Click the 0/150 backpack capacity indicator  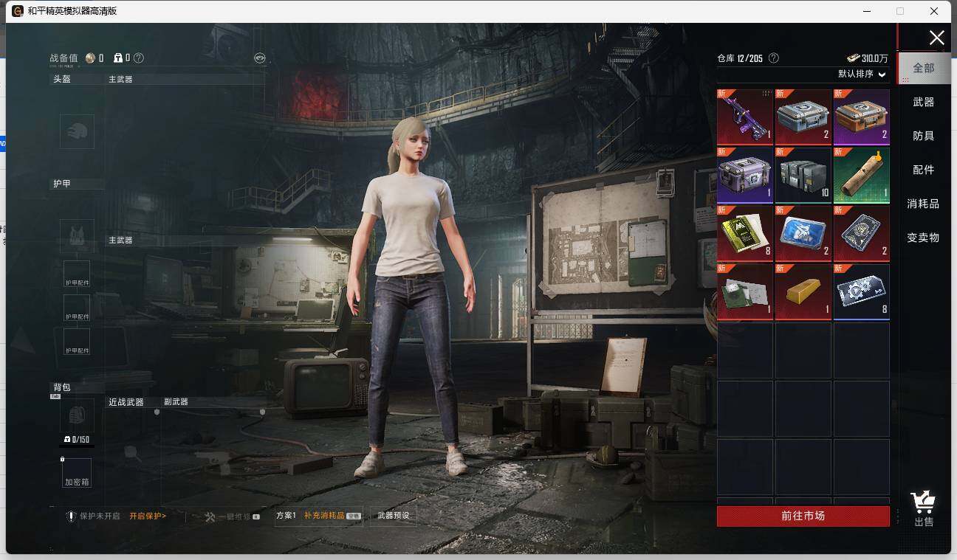77,440
